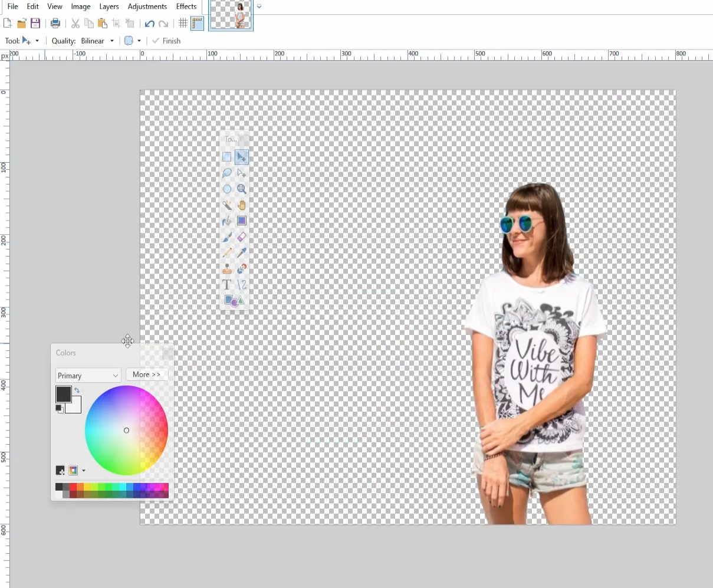Choose the Paint Bucket tool
The height and width of the screenshot is (588, 713).
pos(226,221)
